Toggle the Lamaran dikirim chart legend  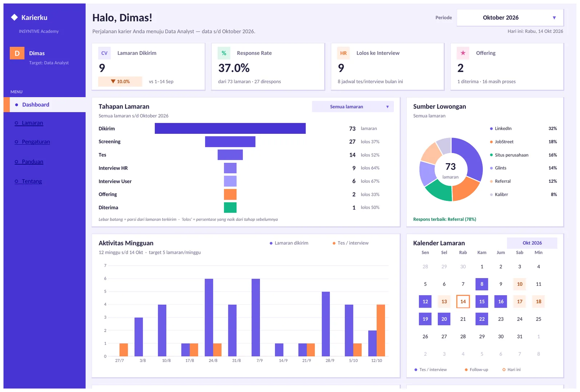[x=289, y=243]
